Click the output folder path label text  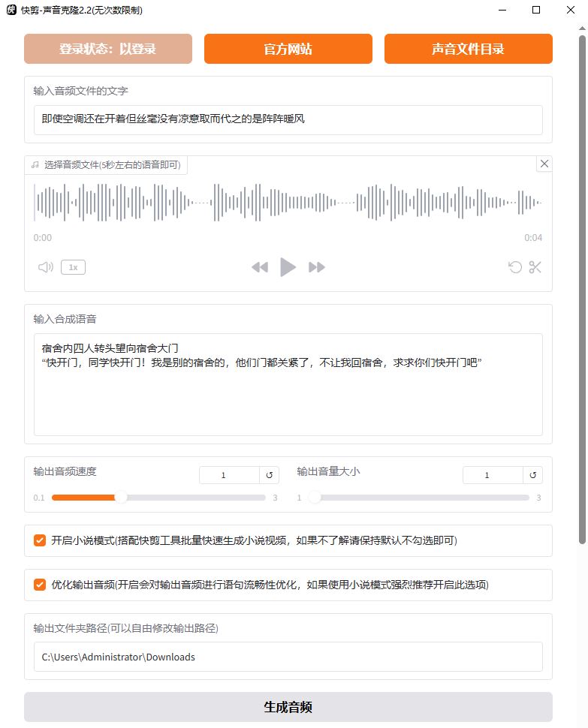126,628
